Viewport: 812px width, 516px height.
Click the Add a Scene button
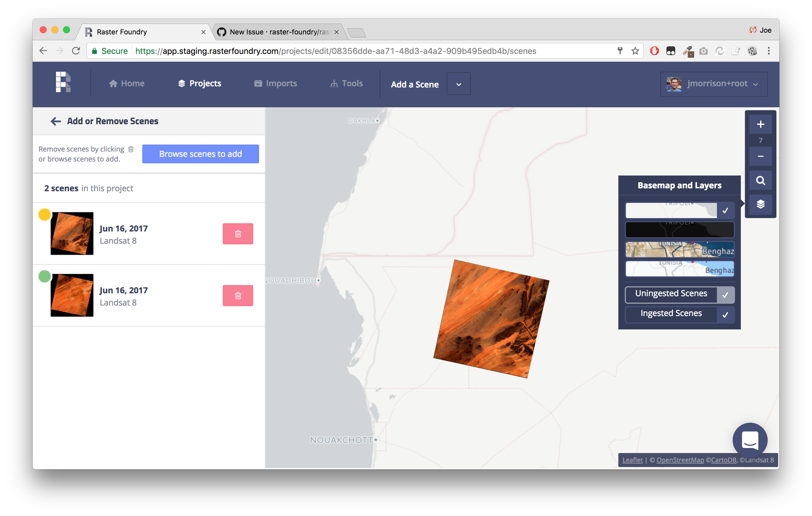(414, 84)
